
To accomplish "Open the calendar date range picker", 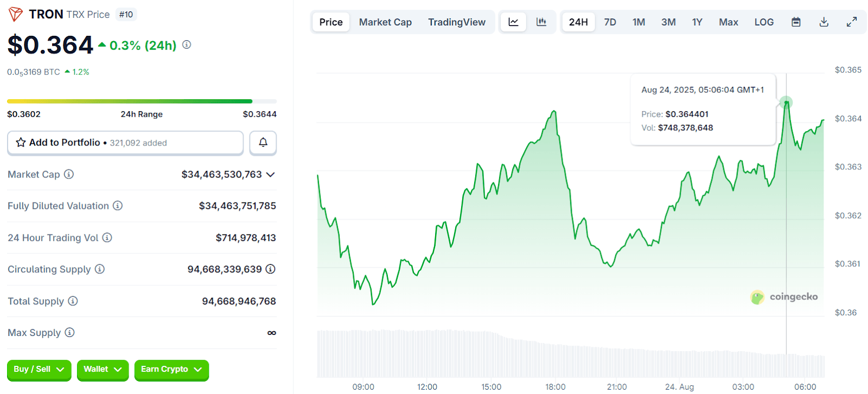I will point(796,22).
